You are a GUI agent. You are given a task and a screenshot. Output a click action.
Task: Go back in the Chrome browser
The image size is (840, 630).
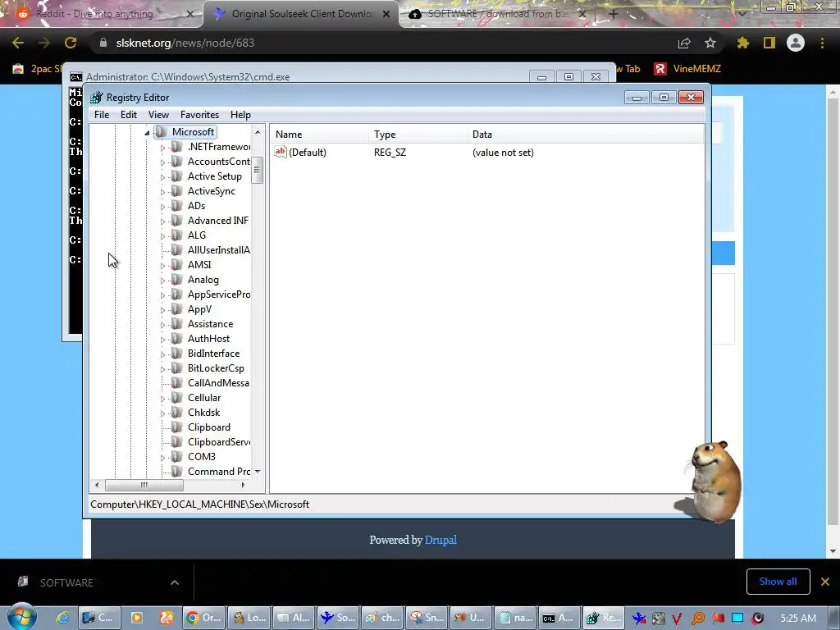[x=18, y=43]
